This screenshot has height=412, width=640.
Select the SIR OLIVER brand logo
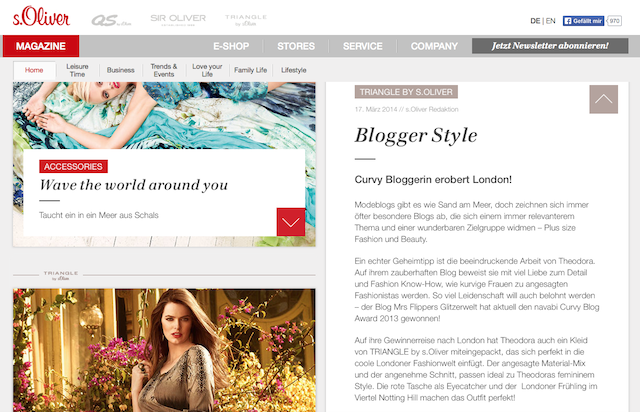[x=178, y=19]
